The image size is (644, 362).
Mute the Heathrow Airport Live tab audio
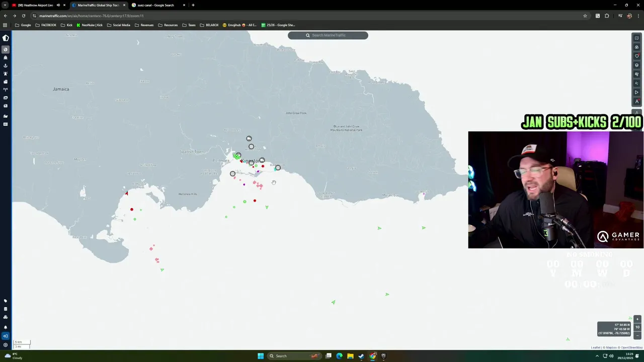pos(58,5)
